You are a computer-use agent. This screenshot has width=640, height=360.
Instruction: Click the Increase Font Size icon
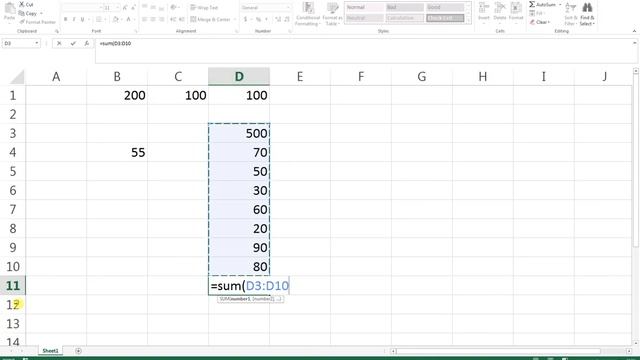125,8
